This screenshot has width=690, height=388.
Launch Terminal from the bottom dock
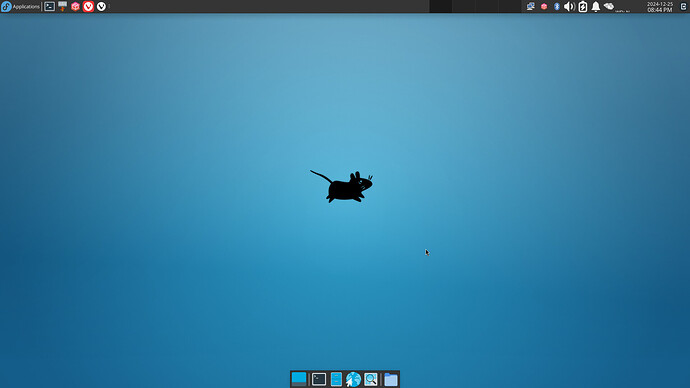coord(319,379)
